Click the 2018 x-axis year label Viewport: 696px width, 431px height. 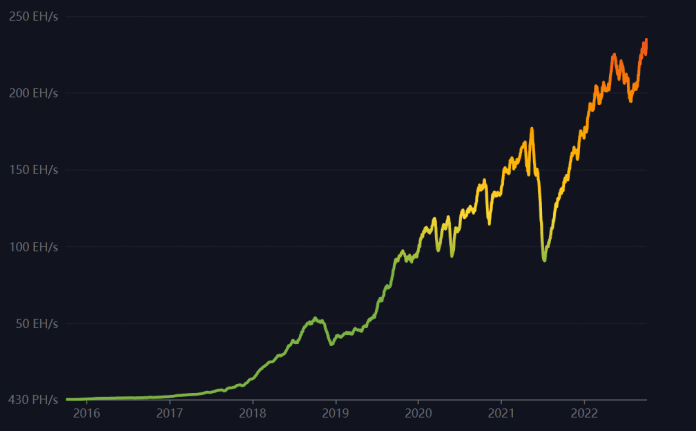click(x=253, y=412)
